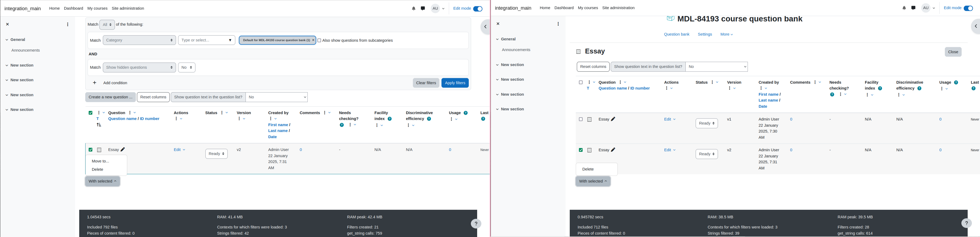This screenshot has width=980, height=237.
Task: Click Close button beside Essay heading
Action: click(953, 52)
